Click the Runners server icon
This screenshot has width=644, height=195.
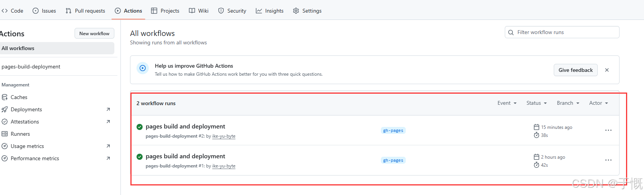tap(5, 134)
